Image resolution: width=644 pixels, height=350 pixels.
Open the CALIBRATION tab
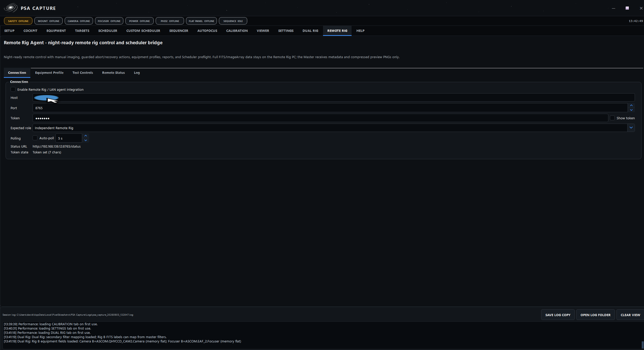237,31
